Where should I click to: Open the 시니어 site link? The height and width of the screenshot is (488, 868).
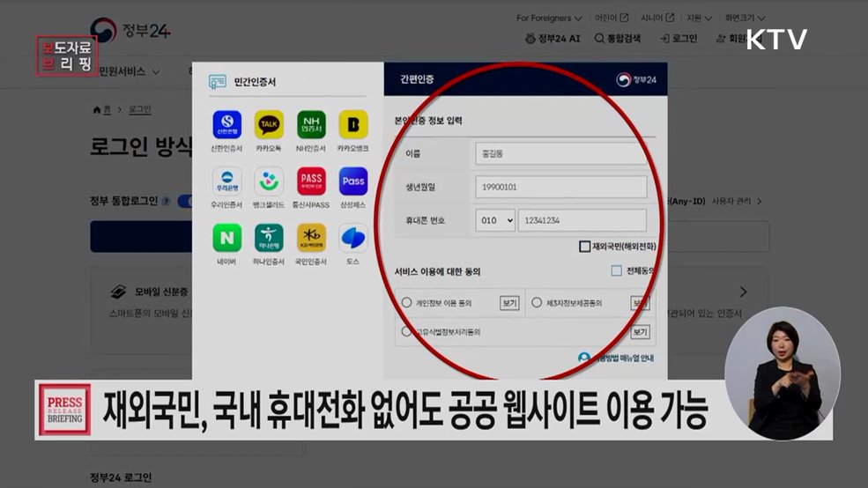657,18
